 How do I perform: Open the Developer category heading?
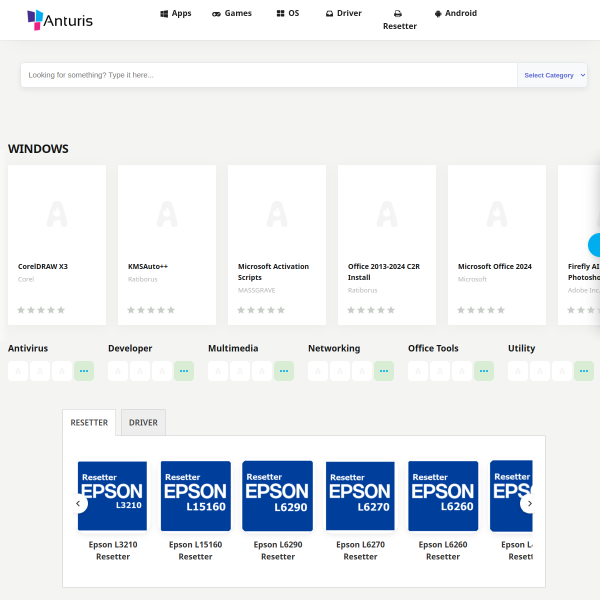[130, 348]
